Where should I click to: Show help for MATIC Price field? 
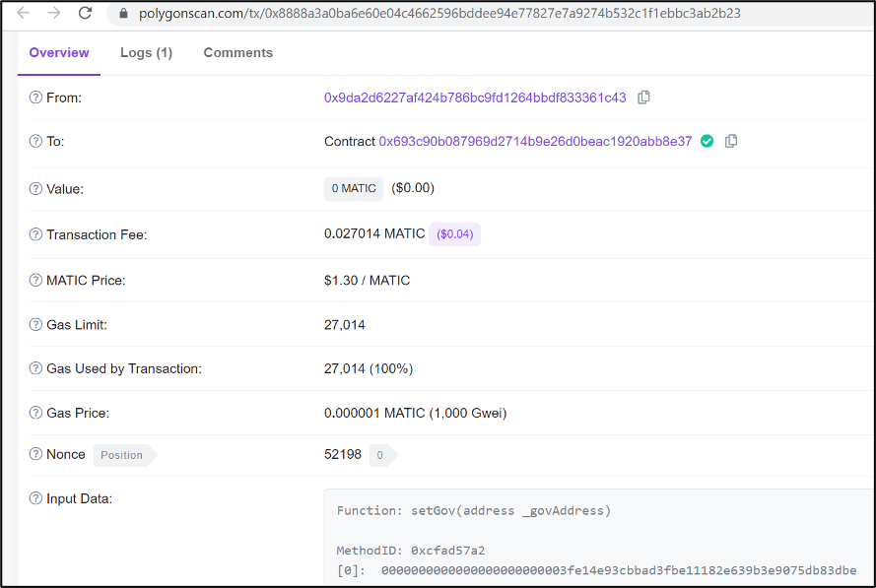(x=35, y=280)
